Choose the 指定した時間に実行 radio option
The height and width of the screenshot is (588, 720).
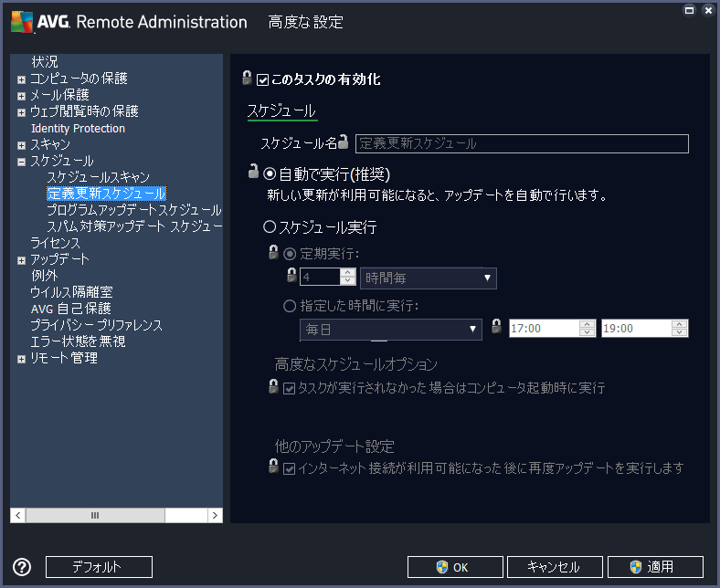(x=290, y=306)
